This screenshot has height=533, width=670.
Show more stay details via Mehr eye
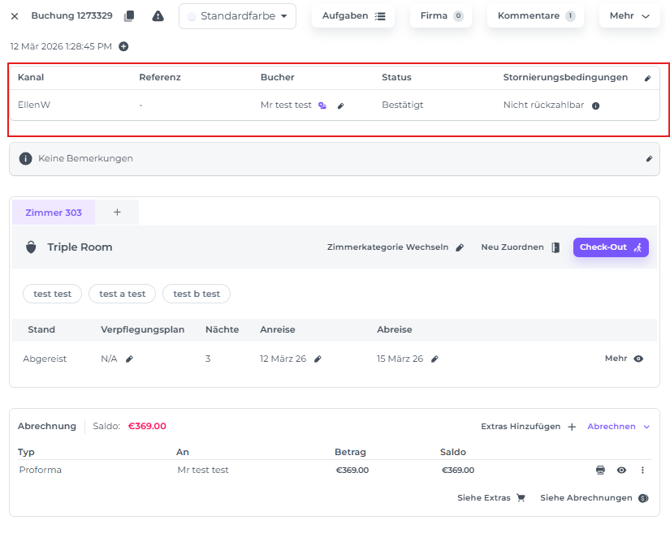coord(638,359)
